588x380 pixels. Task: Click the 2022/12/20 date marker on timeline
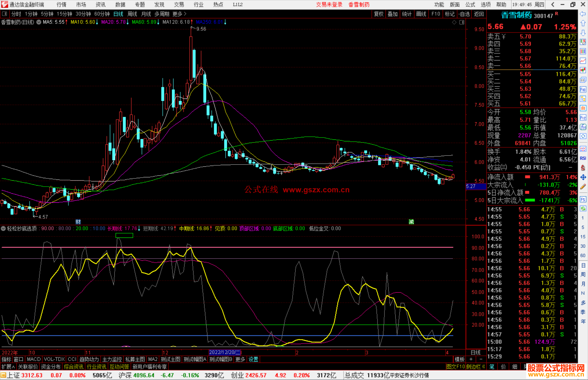[225, 352]
